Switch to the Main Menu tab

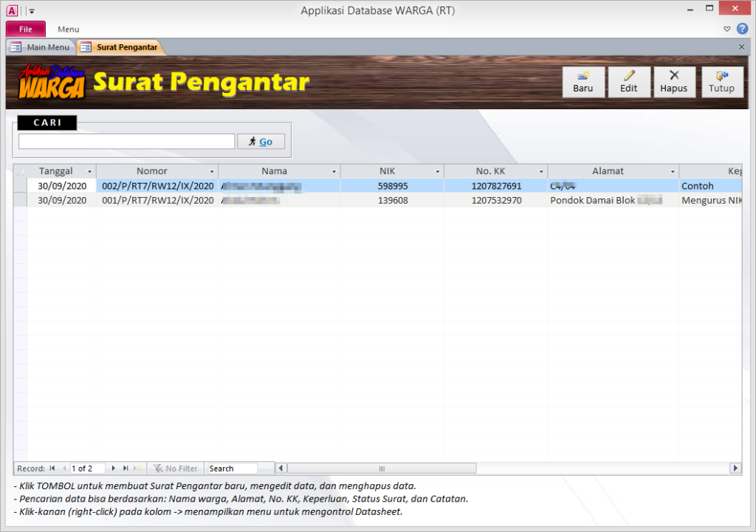pos(41,47)
